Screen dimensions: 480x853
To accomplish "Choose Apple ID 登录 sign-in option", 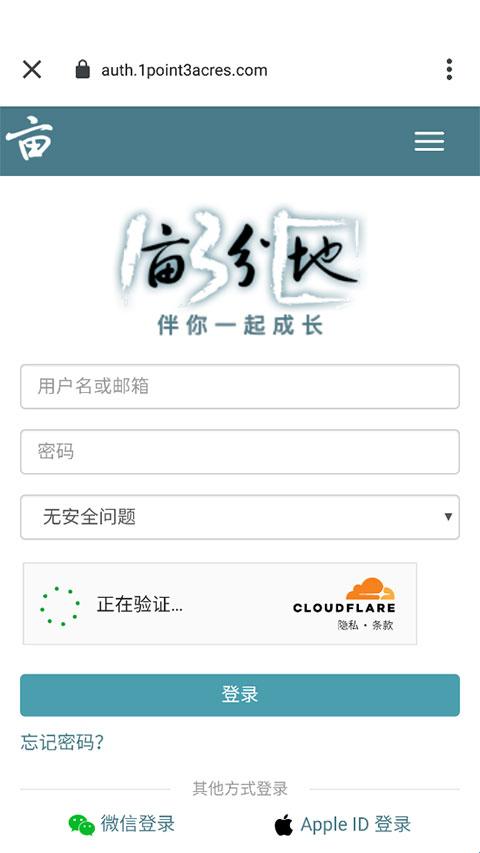I will (355, 824).
